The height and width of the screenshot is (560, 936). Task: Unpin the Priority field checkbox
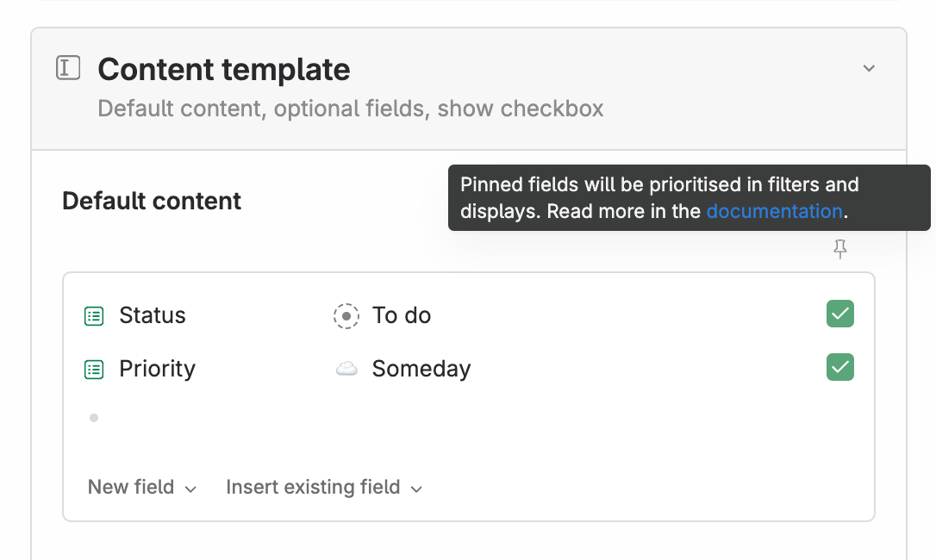pos(840,368)
